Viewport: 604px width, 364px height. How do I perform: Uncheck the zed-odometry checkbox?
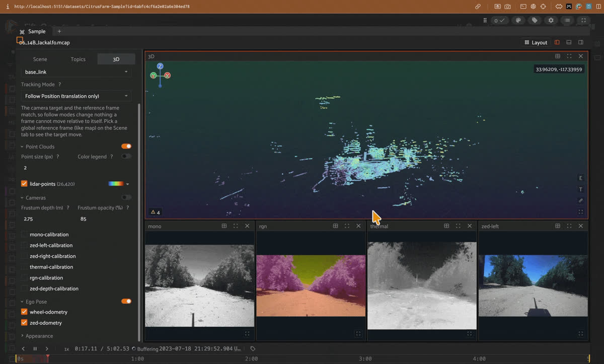pos(24,323)
